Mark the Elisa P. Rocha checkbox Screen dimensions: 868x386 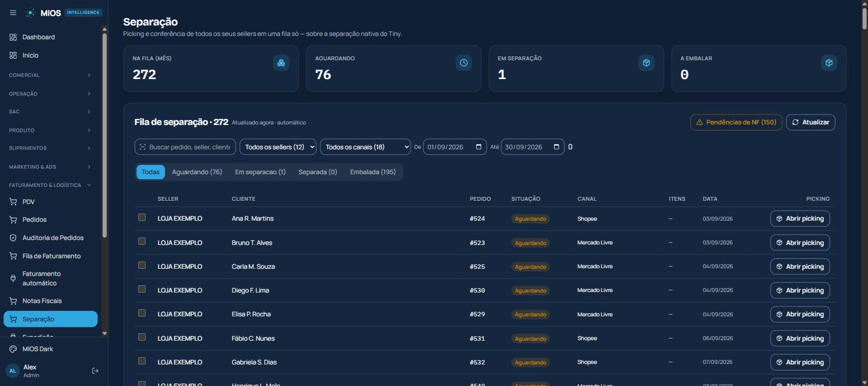tap(142, 313)
